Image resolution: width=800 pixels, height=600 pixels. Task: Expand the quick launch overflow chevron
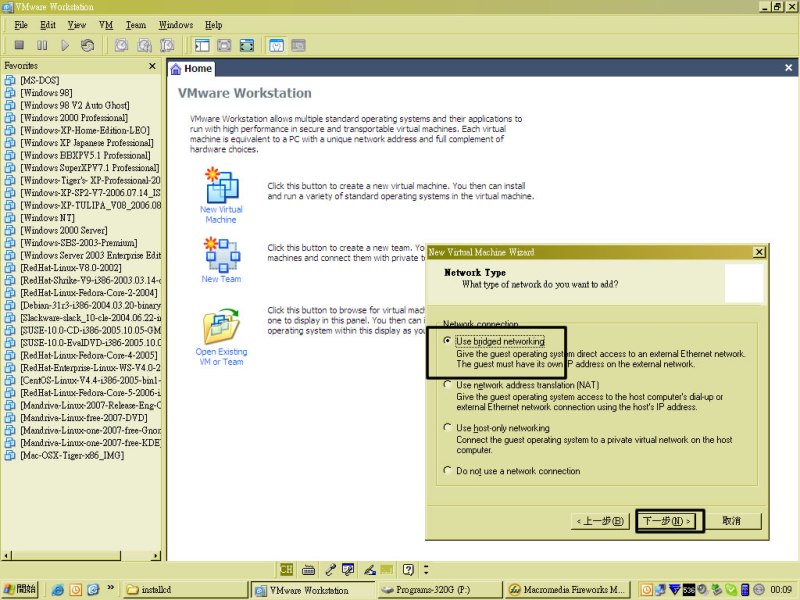[110, 588]
